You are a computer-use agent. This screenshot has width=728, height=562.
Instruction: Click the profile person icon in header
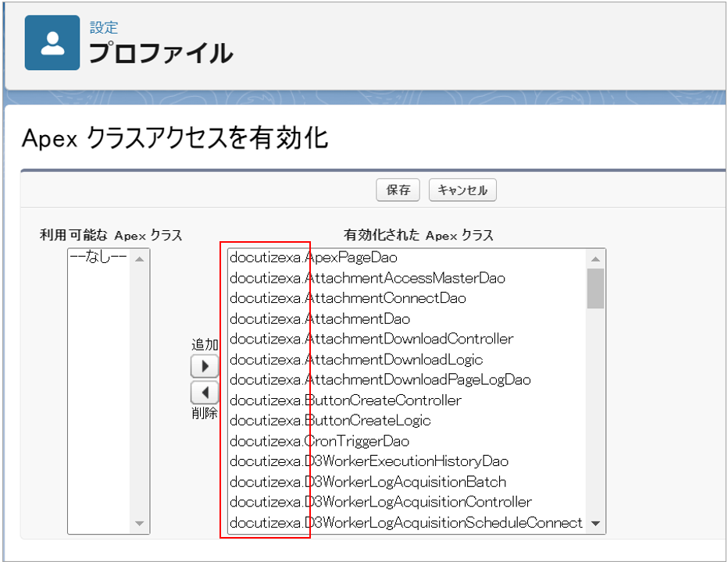pyautogui.click(x=52, y=43)
